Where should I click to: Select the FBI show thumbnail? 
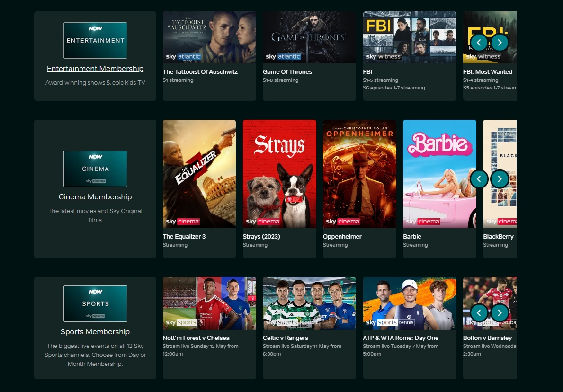pos(410,37)
